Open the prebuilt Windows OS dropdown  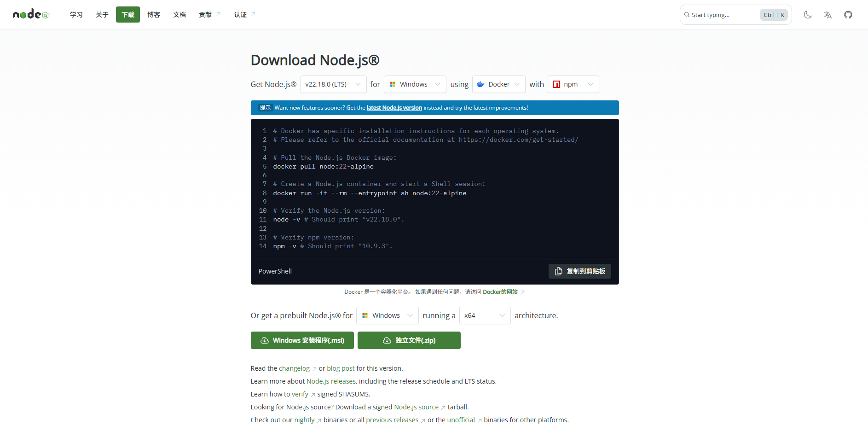(387, 315)
